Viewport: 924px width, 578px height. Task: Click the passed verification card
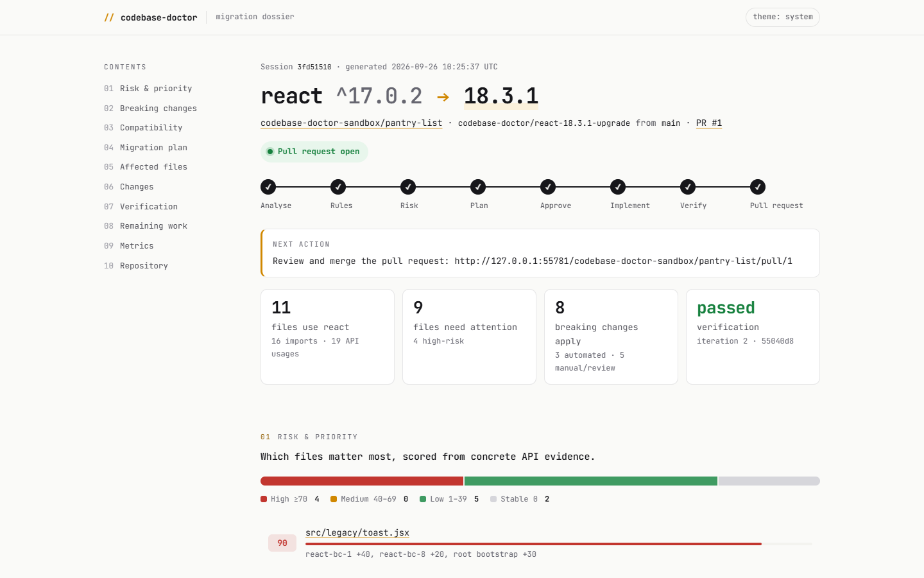753,337
